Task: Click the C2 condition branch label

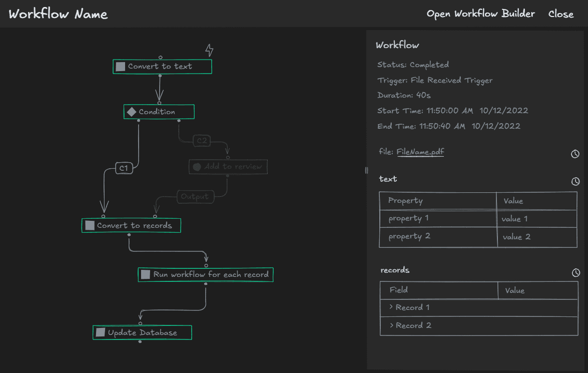Action: point(202,140)
